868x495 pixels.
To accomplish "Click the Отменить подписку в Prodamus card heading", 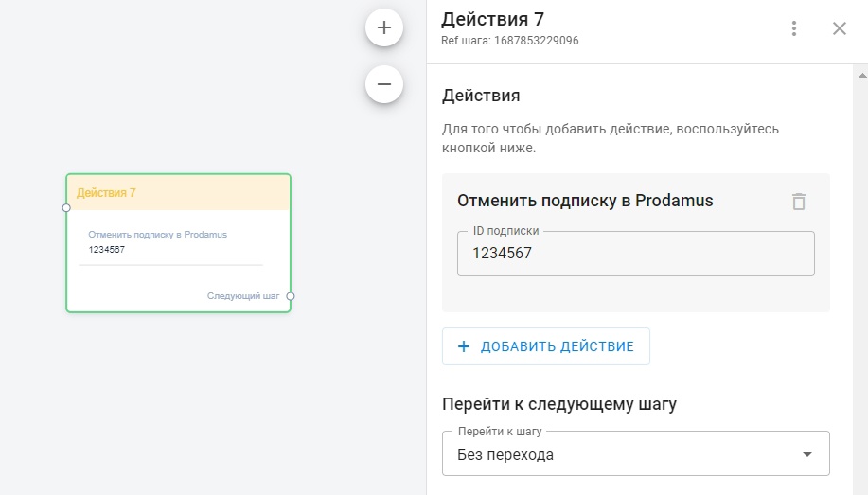I will [x=585, y=201].
